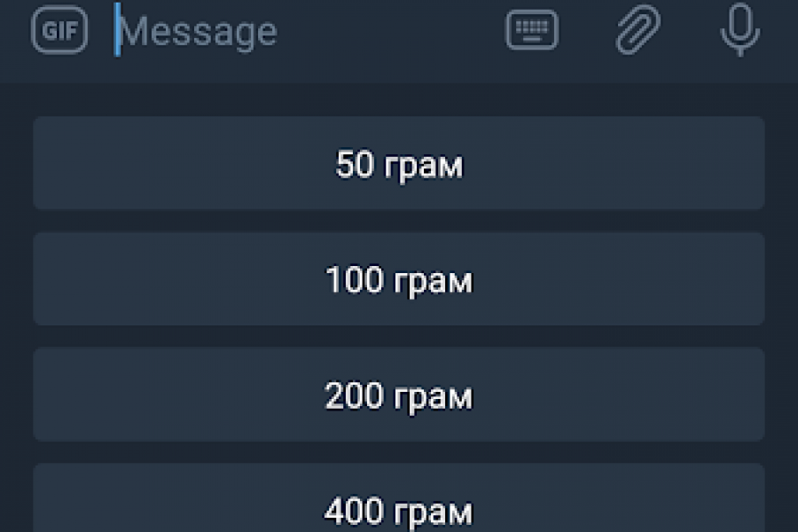Click the Message input field
798x532 pixels.
(301, 32)
